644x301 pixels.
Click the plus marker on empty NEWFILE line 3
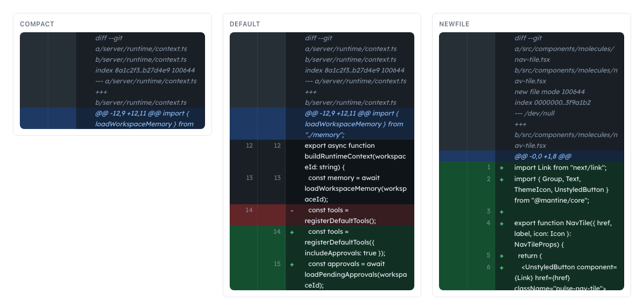[x=502, y=211]
